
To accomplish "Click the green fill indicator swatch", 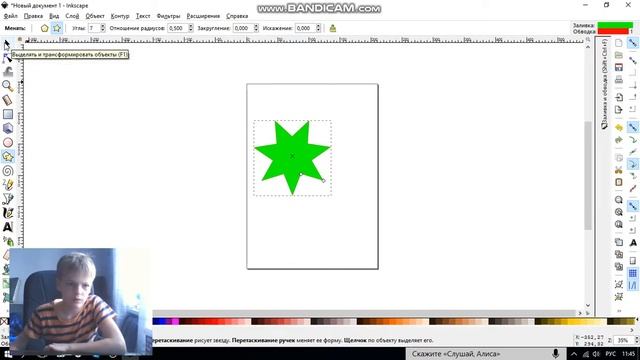I will coord(615,25).
